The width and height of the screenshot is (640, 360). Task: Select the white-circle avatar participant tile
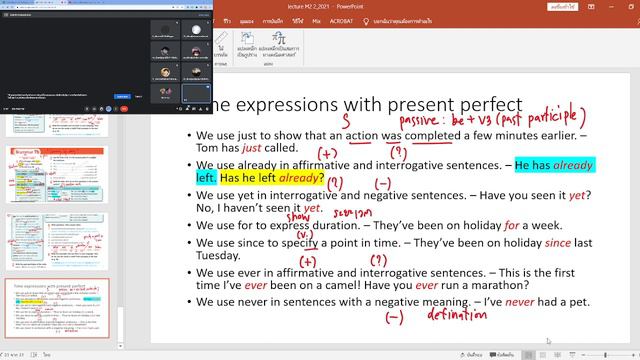196,30
